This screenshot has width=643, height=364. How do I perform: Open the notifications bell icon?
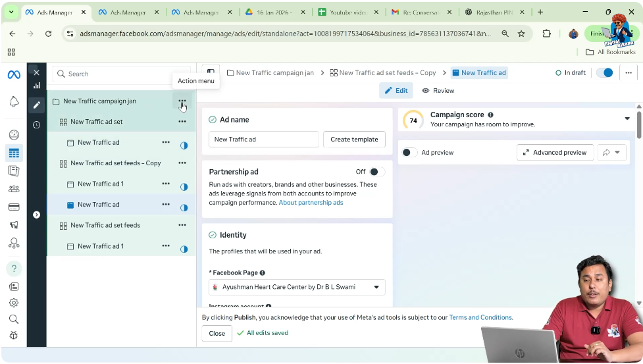14,101
